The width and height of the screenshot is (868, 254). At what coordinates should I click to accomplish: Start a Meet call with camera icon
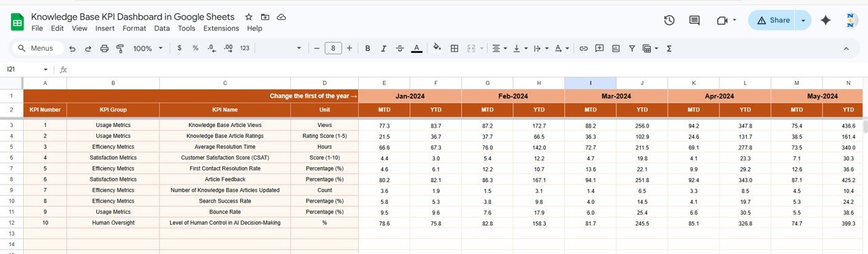click(722, 20)
